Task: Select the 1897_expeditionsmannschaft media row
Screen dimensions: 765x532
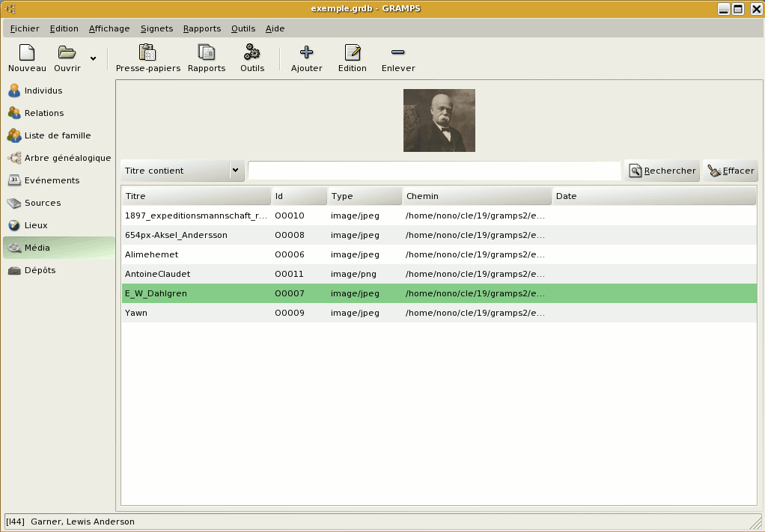Action: pos(439,215)
